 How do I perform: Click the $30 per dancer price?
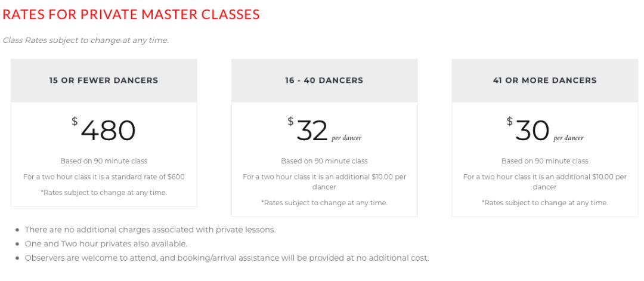point(532,130)
